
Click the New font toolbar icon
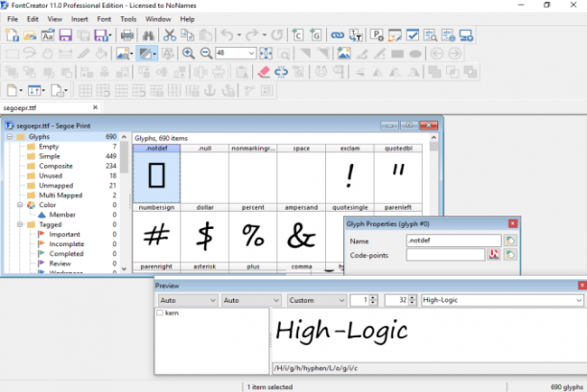(x=12, y=35)
